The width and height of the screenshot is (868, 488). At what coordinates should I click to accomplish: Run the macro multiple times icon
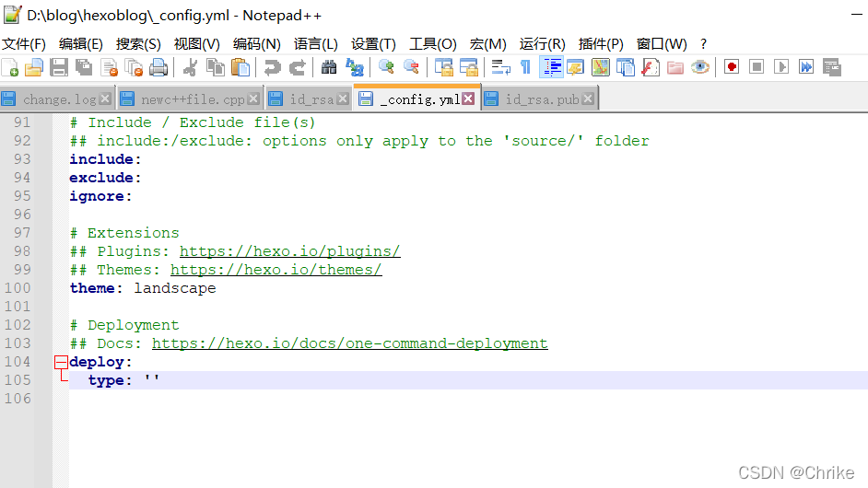point(806,67)
